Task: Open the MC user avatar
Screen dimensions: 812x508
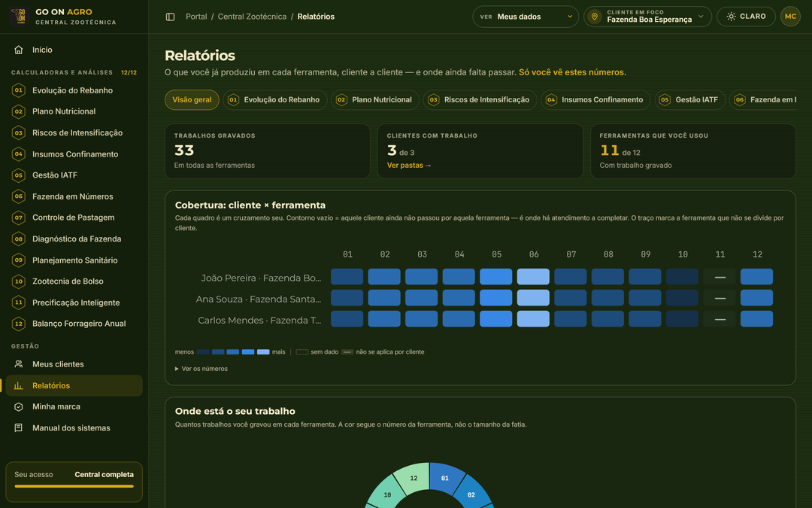Action: [x=790, y=17]
